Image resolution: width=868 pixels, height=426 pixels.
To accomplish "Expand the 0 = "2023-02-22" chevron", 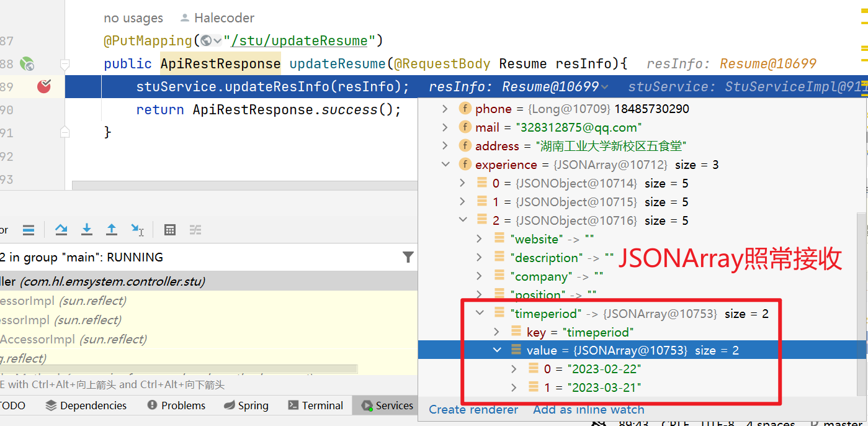I will click(x=514, y=369).
